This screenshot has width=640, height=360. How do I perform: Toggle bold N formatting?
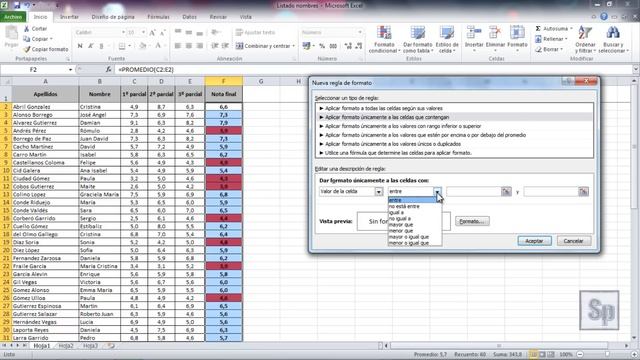[80, 46]
